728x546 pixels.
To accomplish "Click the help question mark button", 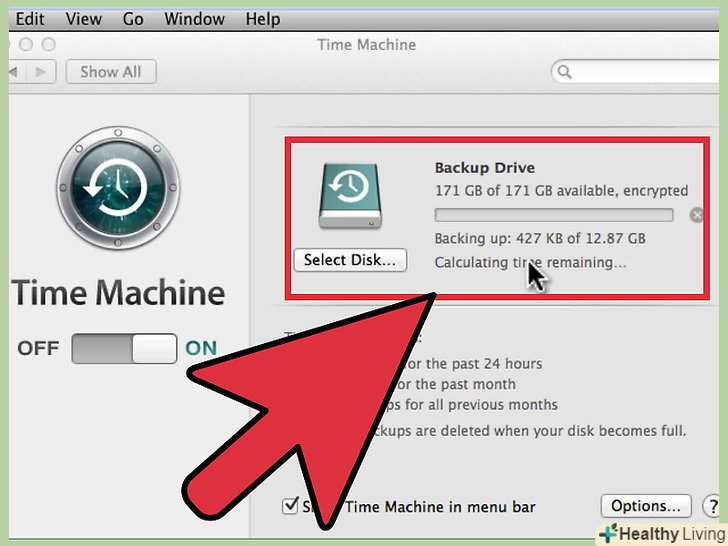I will coord(711,506).
